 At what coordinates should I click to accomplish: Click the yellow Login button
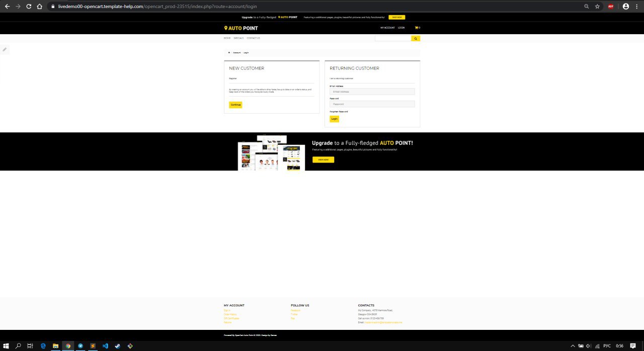pyautogui.click(x=334, y=119)
